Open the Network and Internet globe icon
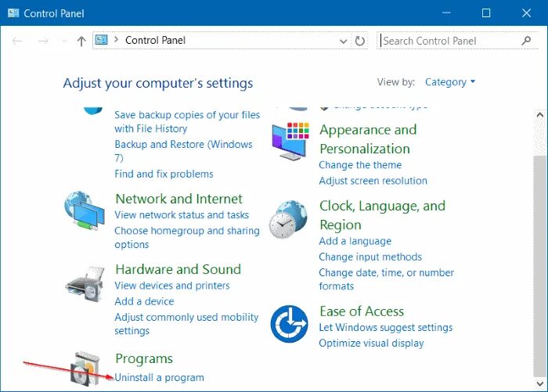 85,210
